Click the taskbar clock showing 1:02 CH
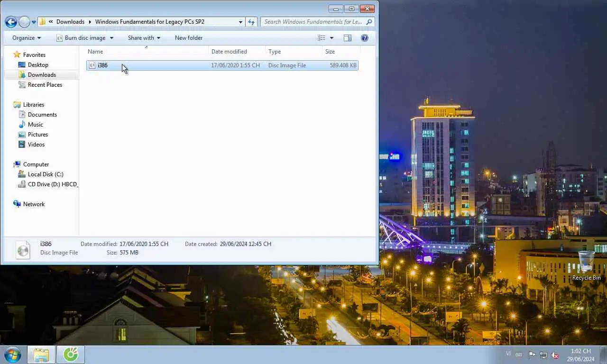 coord(581,355)
